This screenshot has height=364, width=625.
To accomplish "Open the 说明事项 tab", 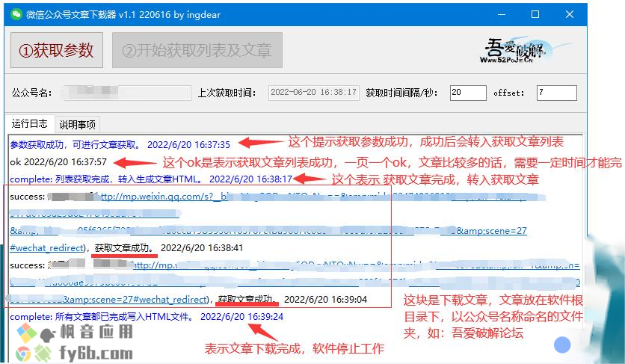I will 77,125.
